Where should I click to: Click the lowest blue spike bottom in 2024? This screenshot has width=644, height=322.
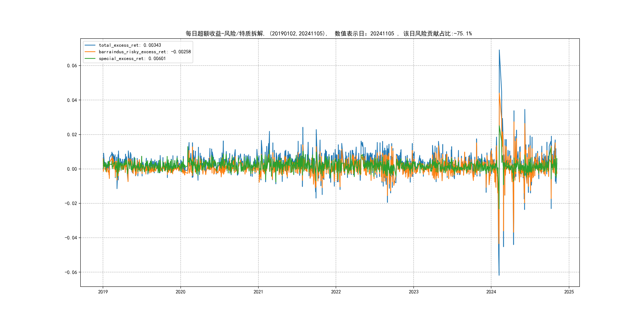click(499, 275)
